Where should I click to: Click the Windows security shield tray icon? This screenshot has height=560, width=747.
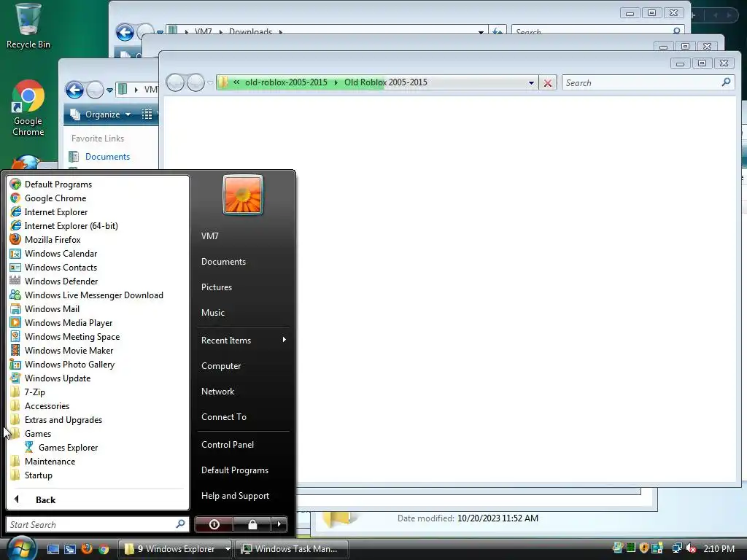tap(643, 548)
